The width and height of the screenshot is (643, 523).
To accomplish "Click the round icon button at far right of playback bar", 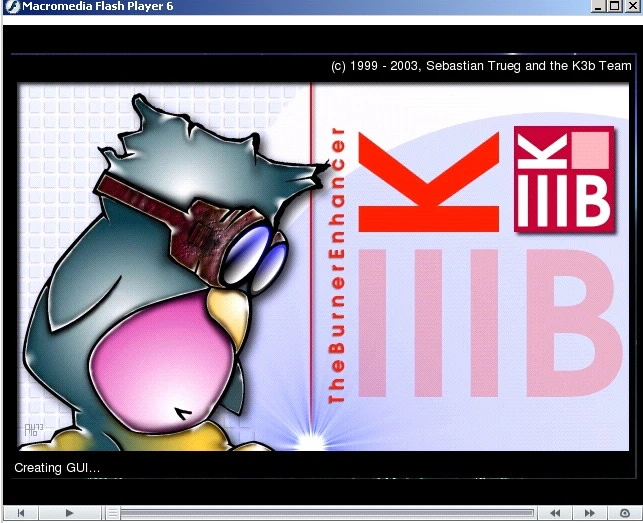I will (625, 513).
